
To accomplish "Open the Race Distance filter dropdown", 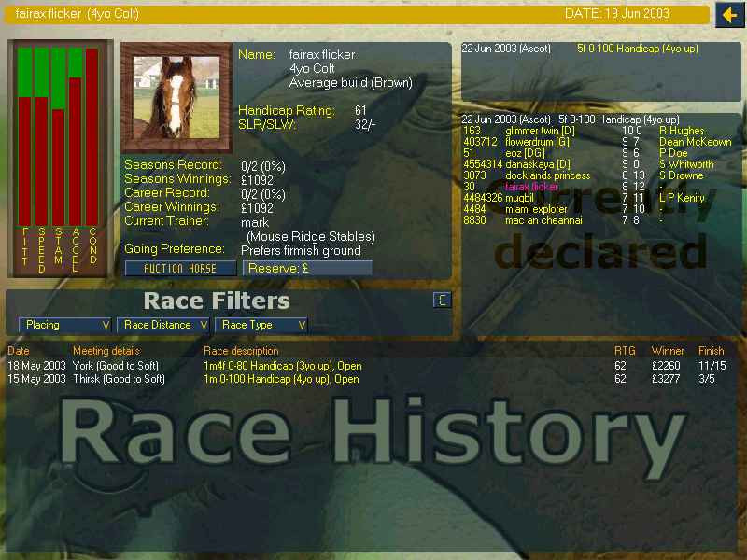I will pyautogui.click(x=162, y=325).
